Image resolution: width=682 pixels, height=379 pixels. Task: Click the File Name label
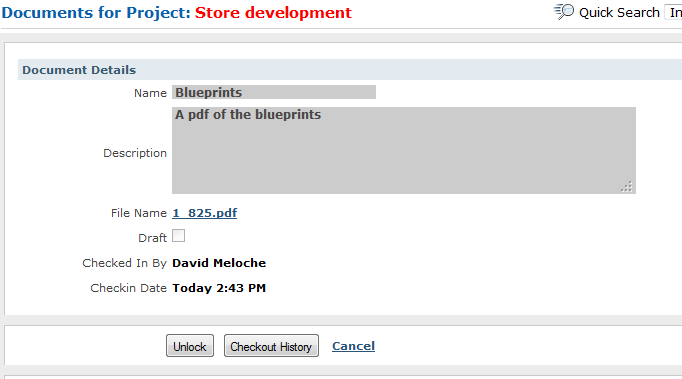tap(139, 213)
